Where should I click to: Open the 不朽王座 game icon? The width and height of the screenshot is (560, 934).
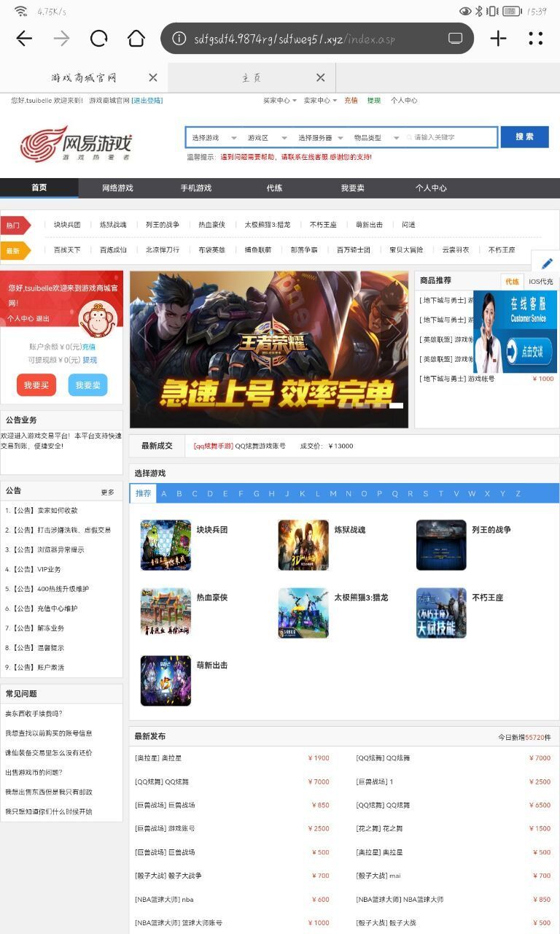(441, 613)
